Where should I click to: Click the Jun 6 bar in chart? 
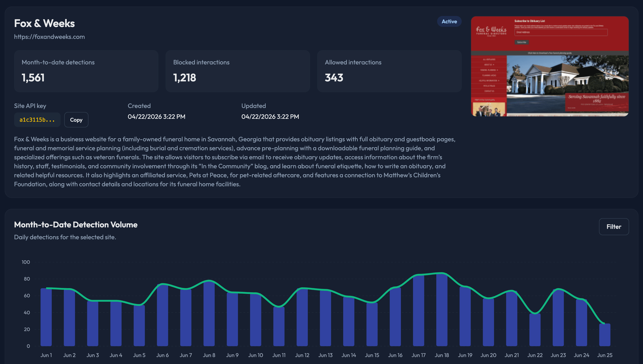(x=162, y=315)
